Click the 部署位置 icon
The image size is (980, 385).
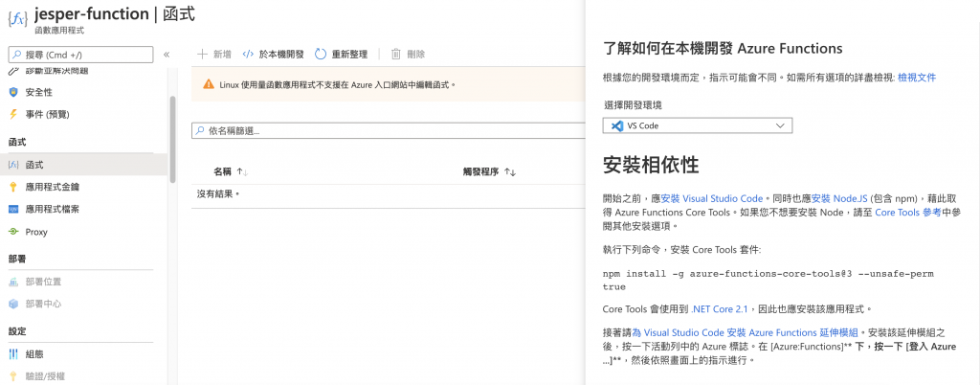[13, 282]
